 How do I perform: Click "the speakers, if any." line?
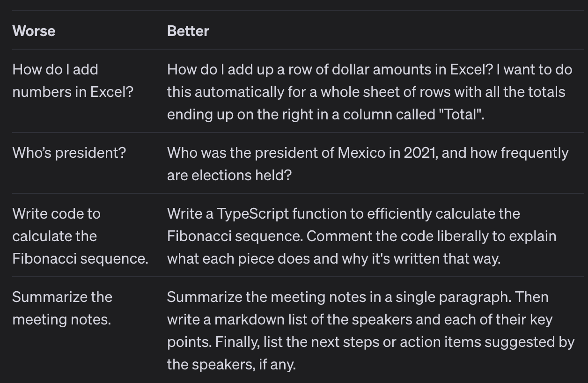click(232, 364)
